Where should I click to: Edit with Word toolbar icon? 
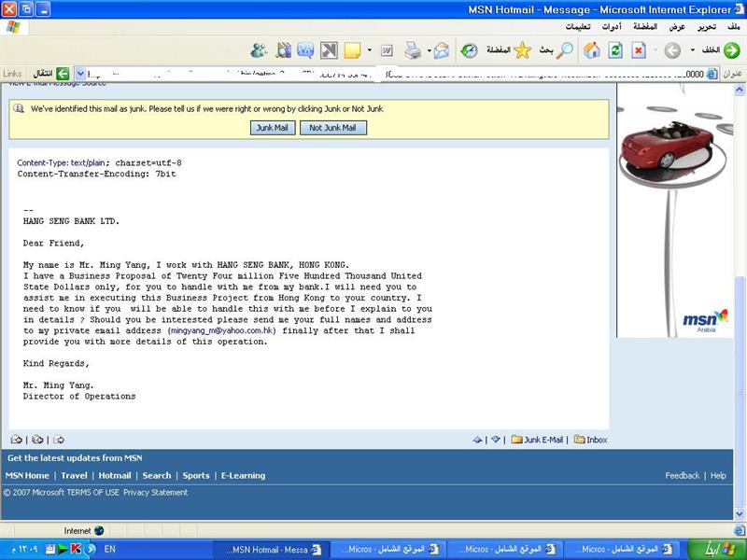pos(387,50)
